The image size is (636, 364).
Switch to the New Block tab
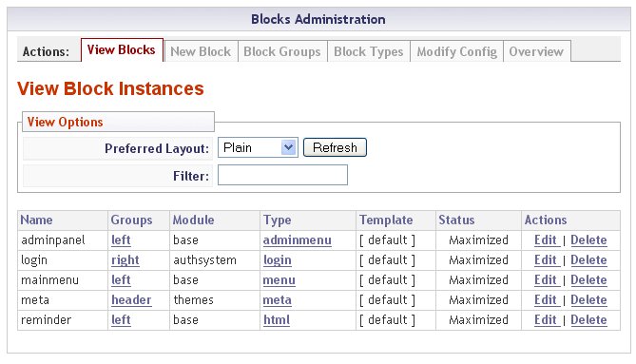tap(201, 51)
